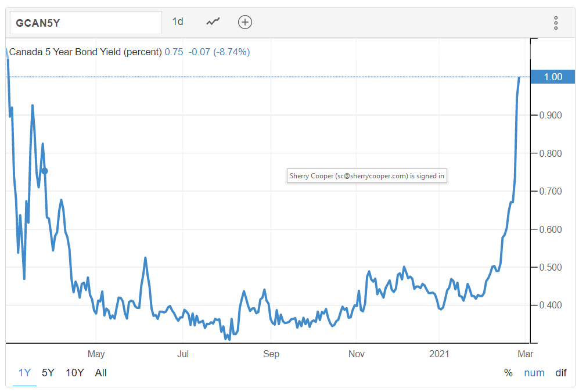Open the three-dot options menu
The height and width of the screenshot is (392, 579).
[x=556, y=23]
